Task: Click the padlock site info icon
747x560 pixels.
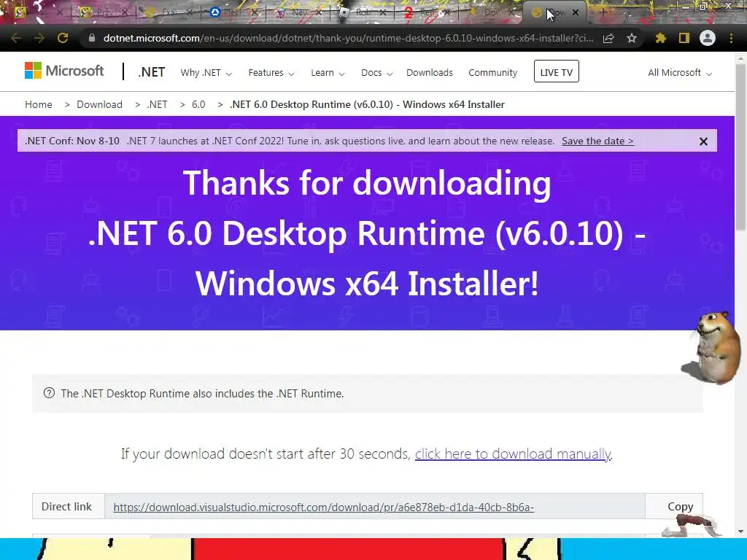Action: [92, 38]
